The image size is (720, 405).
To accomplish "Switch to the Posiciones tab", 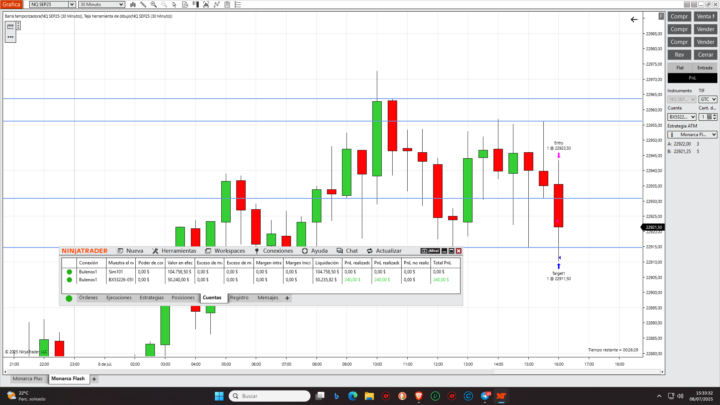I will 183,298.
